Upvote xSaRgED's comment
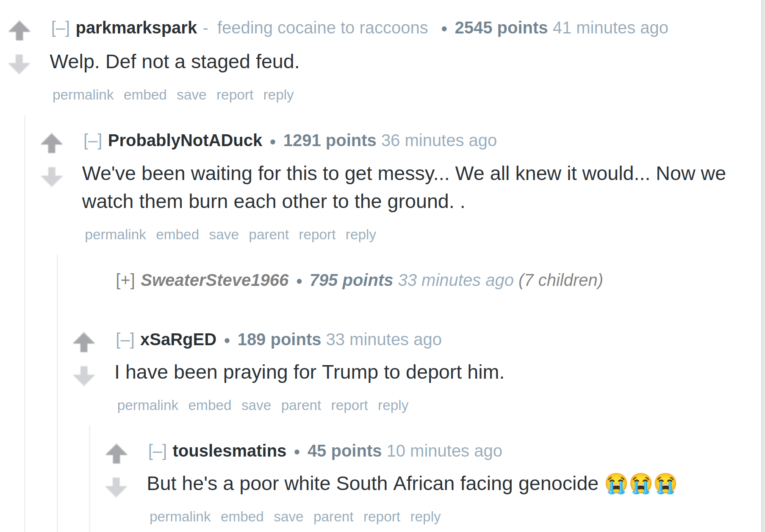Viewport: 765px width, 532px height. 84,342
